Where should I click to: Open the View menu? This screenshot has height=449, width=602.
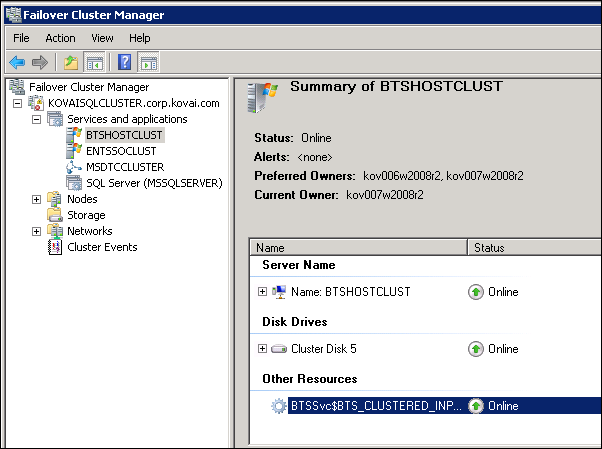[x=102, y=38]
